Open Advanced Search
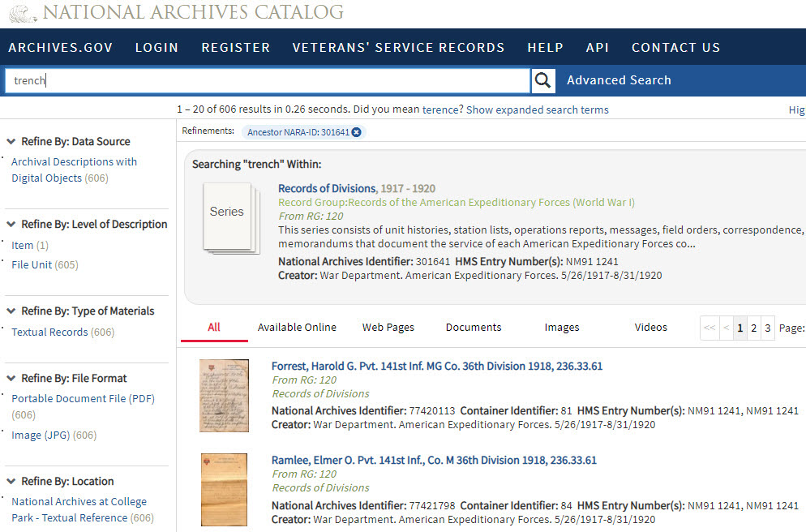The image size is (806, 532). [x=619, y=80]
